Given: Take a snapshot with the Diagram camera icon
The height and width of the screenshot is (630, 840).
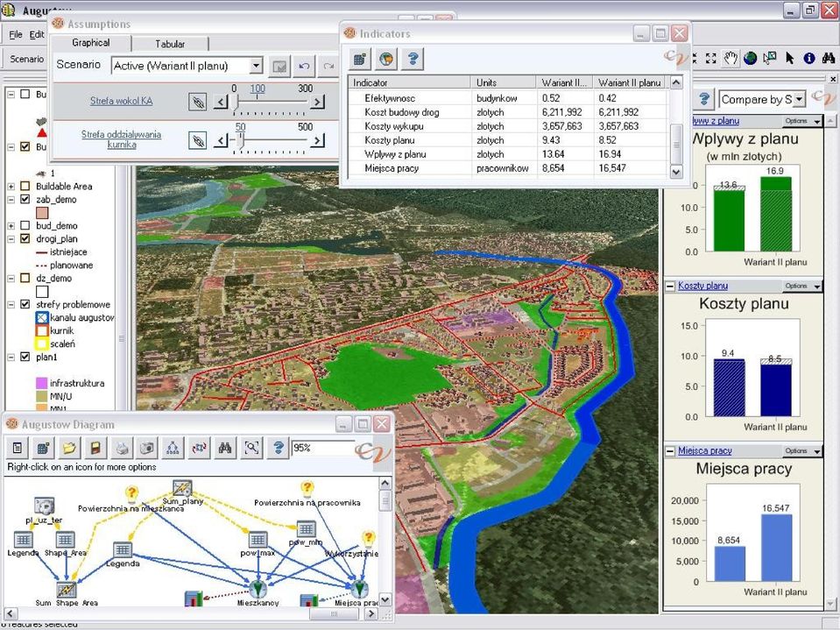Looking at the screenshot, I should coord(147,448).
